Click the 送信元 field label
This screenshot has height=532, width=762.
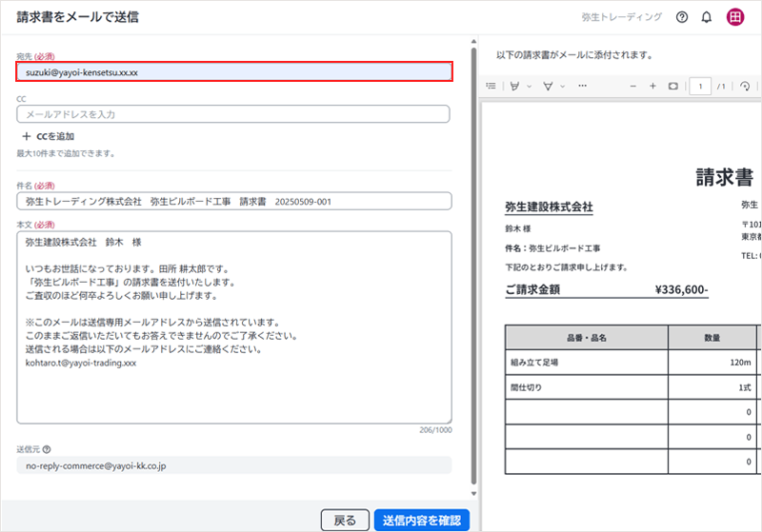[x=29, y=449]
